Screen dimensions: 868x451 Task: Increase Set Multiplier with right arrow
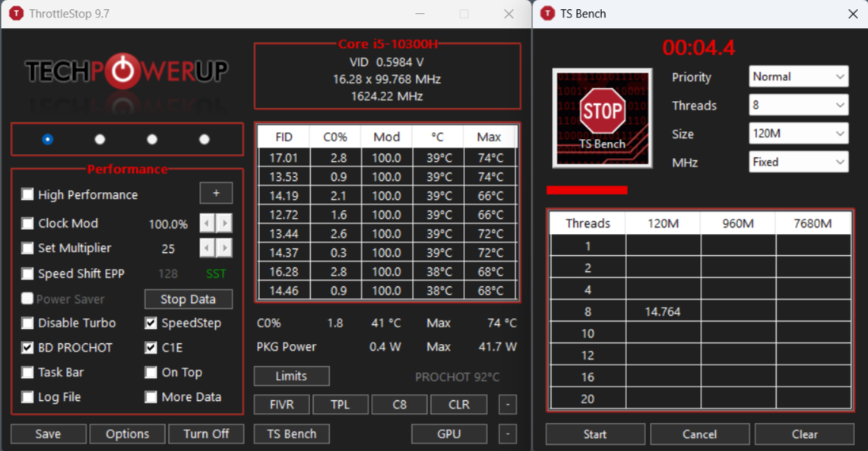coord(224,248)
